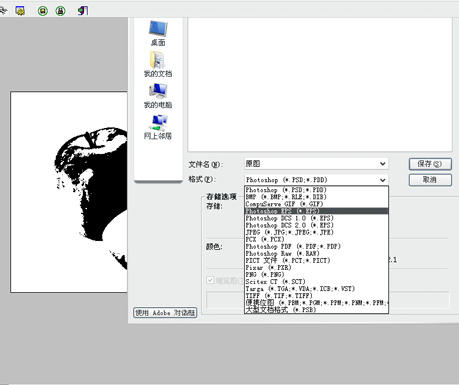Open My Documents (我的文档) folder icon
The height and width of the screenshot is (385, 459).
click(x=157, y=60)
